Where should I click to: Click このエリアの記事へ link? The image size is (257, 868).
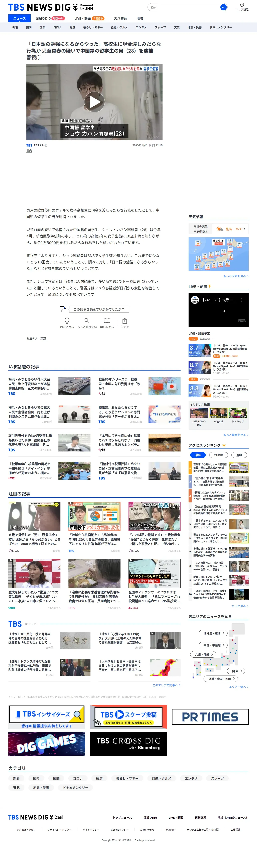click(166, 685)
